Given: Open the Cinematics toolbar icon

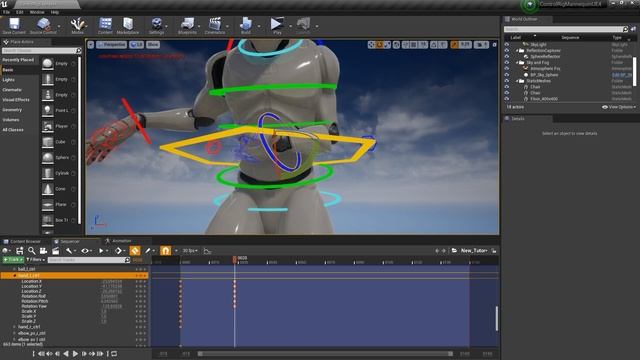Looking at the screenshot, I should (x=215, y=24).
